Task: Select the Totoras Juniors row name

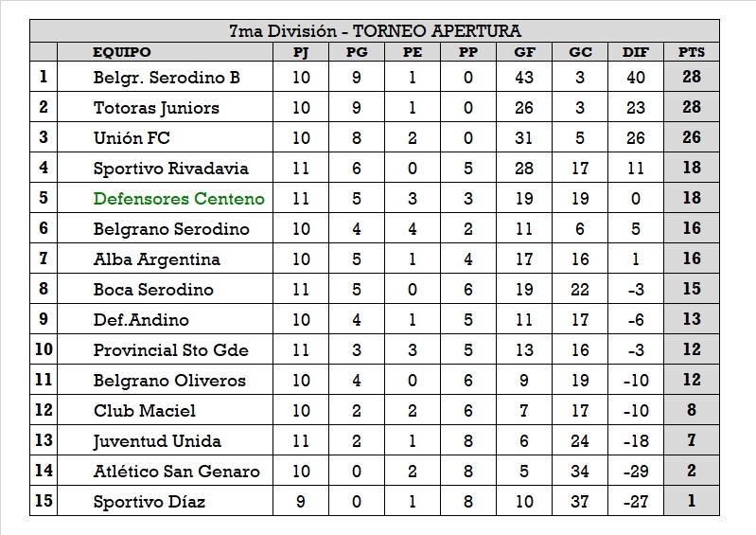Action: click(156, 108)
